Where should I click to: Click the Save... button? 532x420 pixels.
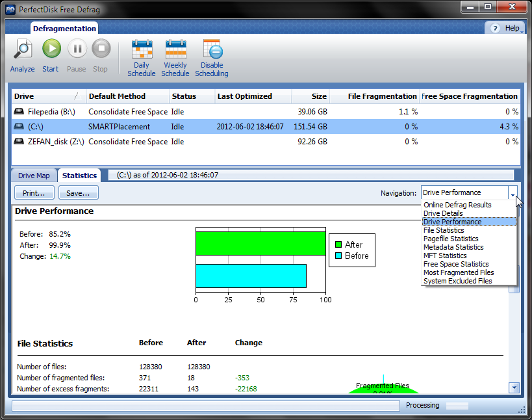click(x=79, y=193)
